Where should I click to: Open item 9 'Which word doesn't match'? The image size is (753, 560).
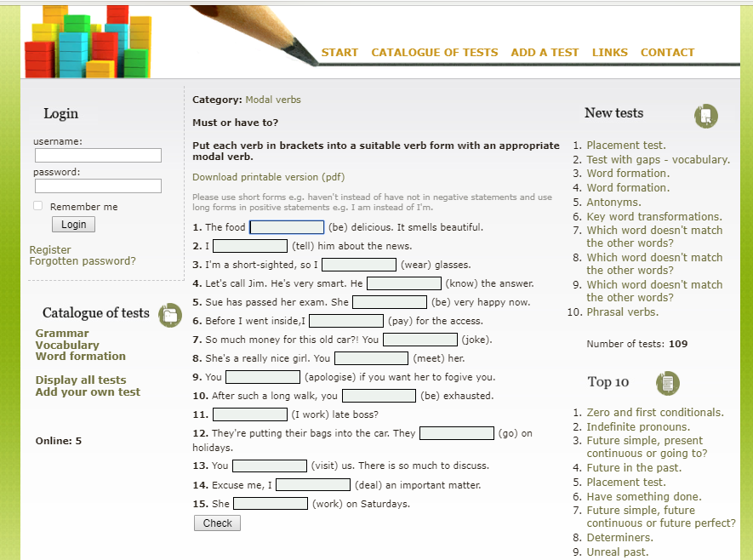pos(654,291)
